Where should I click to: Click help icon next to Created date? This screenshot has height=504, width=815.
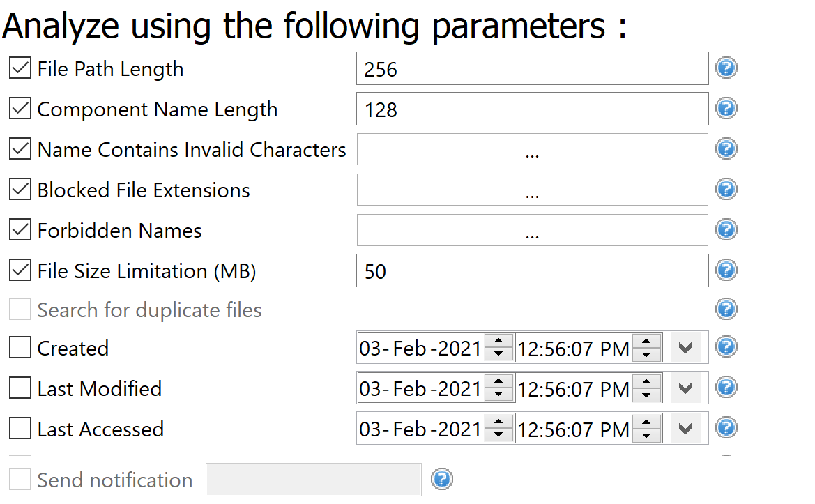[x=726, y=347]
